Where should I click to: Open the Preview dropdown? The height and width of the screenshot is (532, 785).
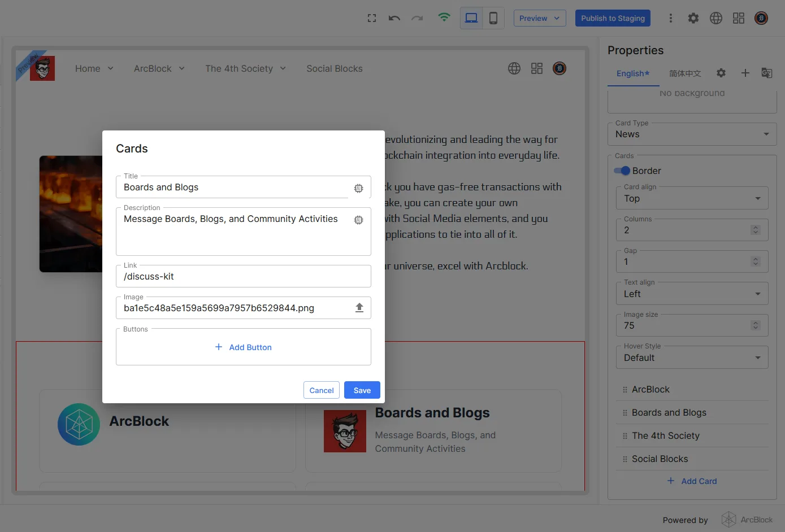tap(540, 18)
